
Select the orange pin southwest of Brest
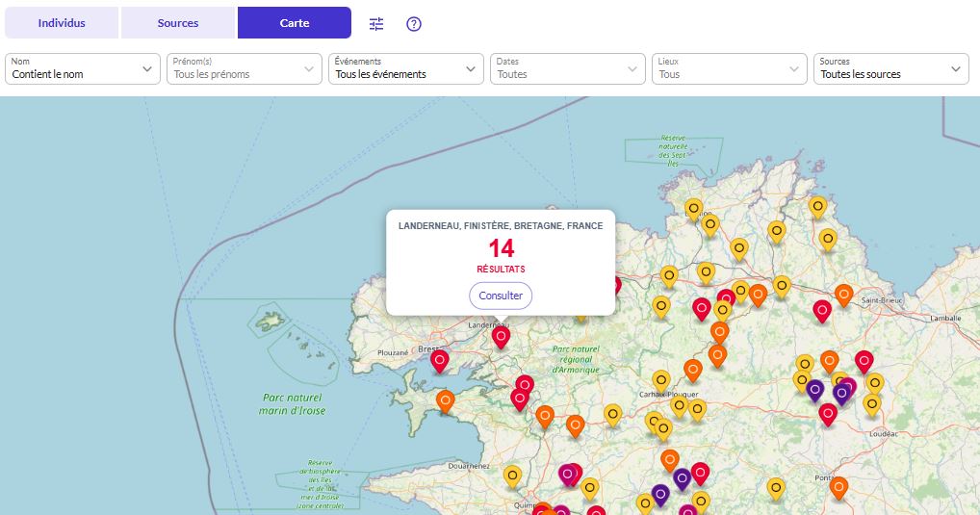[x=445, y=399]
